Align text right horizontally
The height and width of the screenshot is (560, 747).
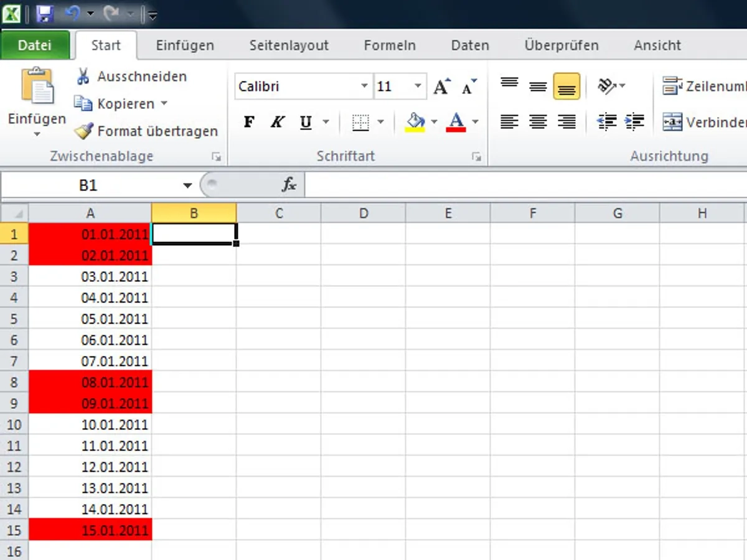click(x=566, y=122)
